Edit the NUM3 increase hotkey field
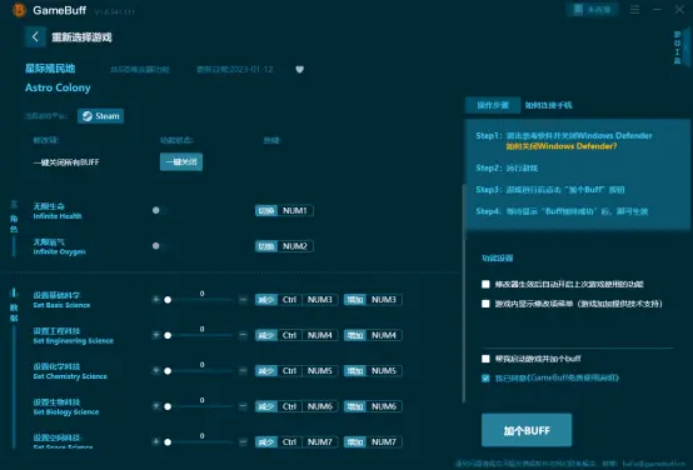The width and height of the screenshot is (693, 470). pyautogui.click(x=384, y=300)
